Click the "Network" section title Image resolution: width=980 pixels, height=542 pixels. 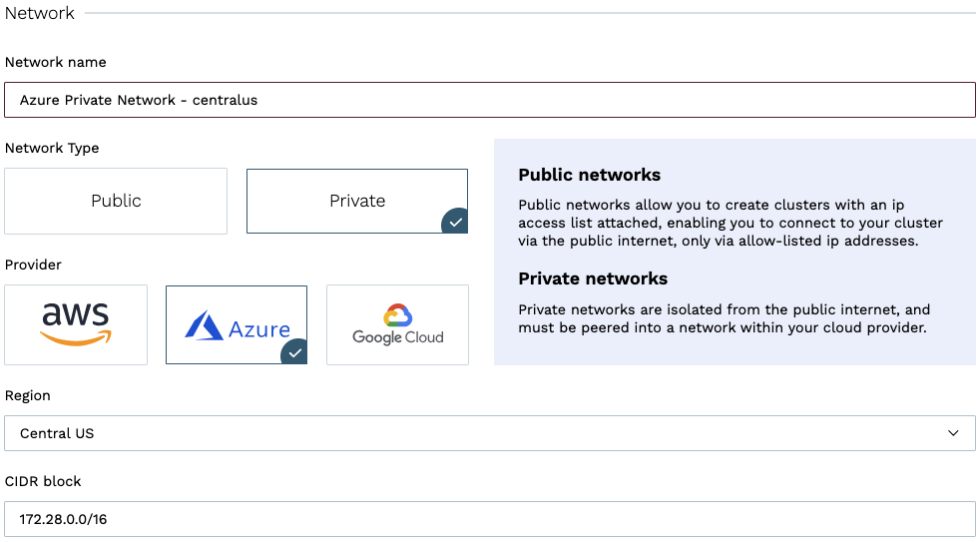[x=40, y=13]
